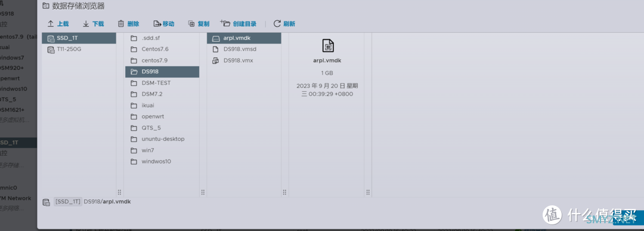Click the 1 GB file size text
Screen dimensions: 644x231
click(x=327, y=73)
